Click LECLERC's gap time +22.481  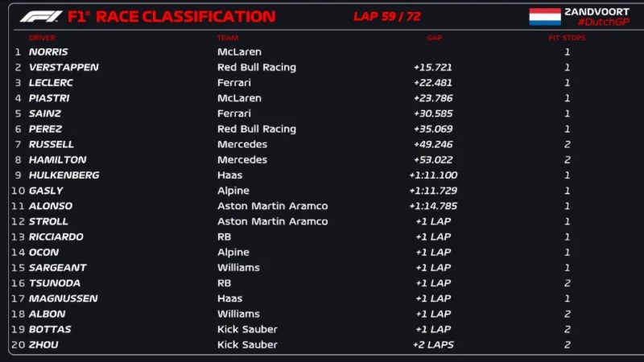433,83
